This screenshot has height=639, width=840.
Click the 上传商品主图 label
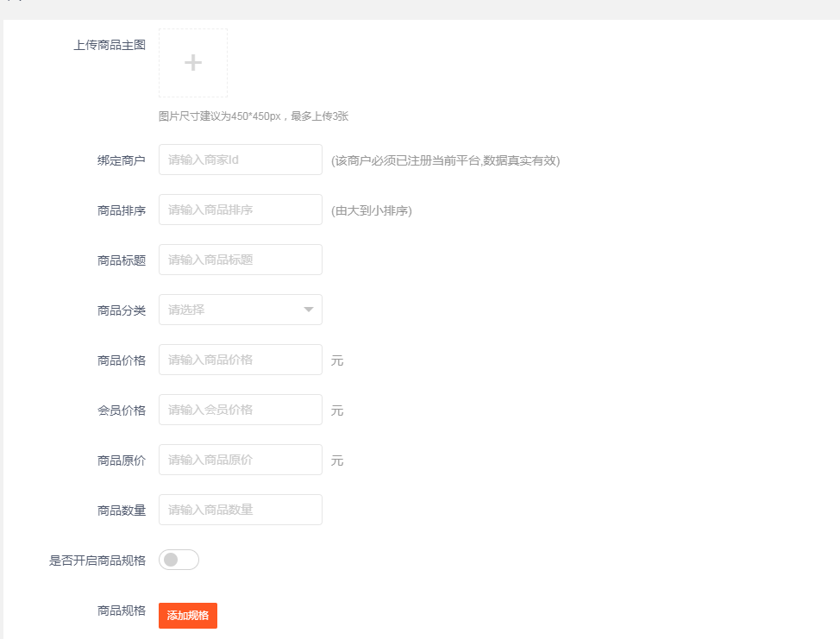[x=110, y=45]
